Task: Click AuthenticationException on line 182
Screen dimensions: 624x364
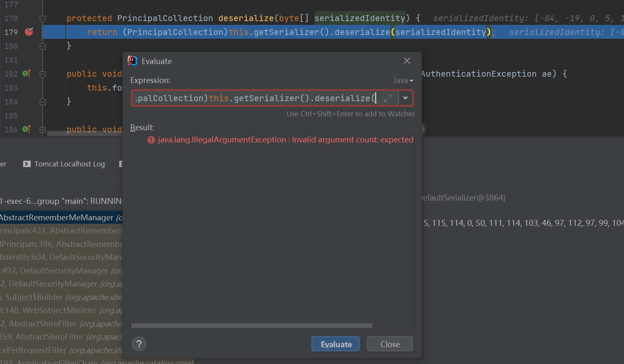Action: click(x=479, y=74)
